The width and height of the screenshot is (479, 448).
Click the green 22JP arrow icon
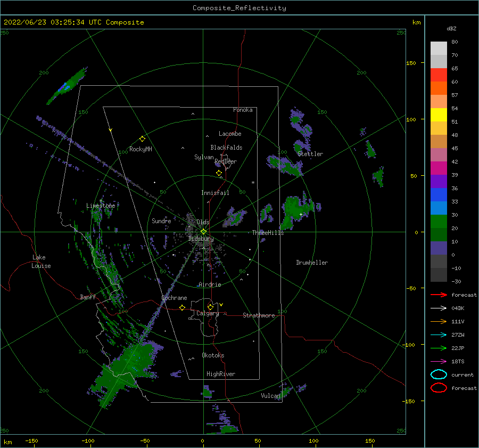click(439, 348)
